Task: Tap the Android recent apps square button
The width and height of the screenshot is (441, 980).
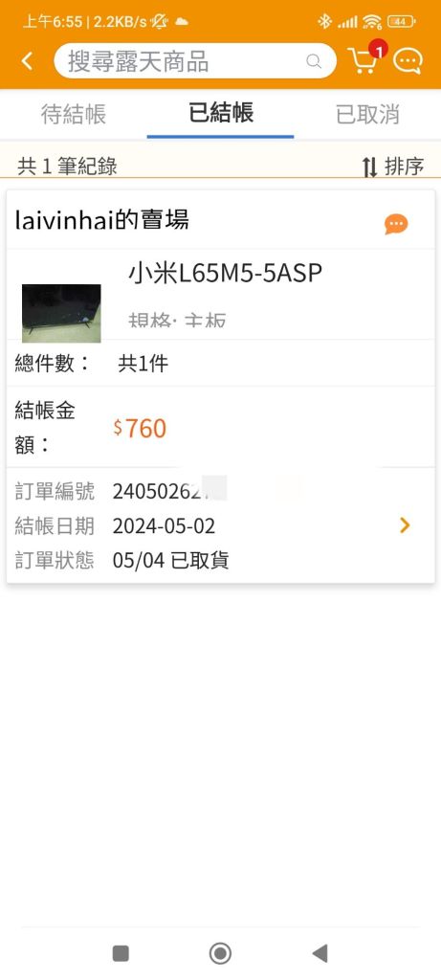Action: point(121,953)
